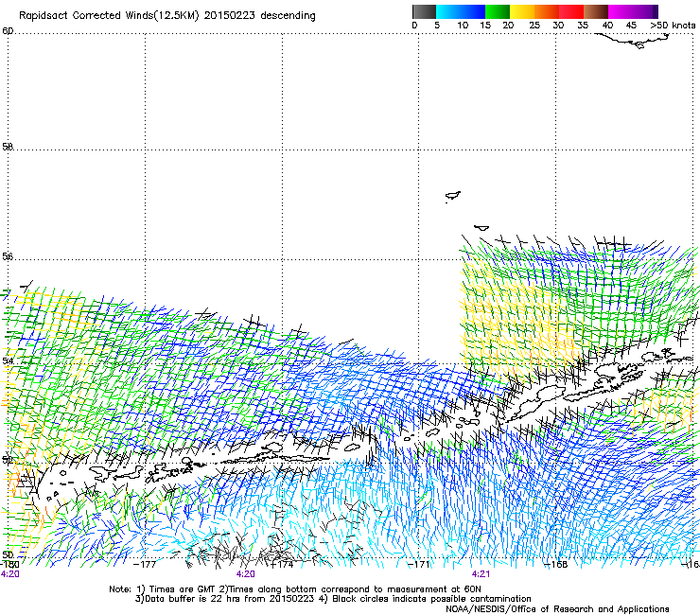Image resolution: width=700 pixels, height=615 pixels.
Task: Click the latitude label '56'
Action: tap(8, 256)
